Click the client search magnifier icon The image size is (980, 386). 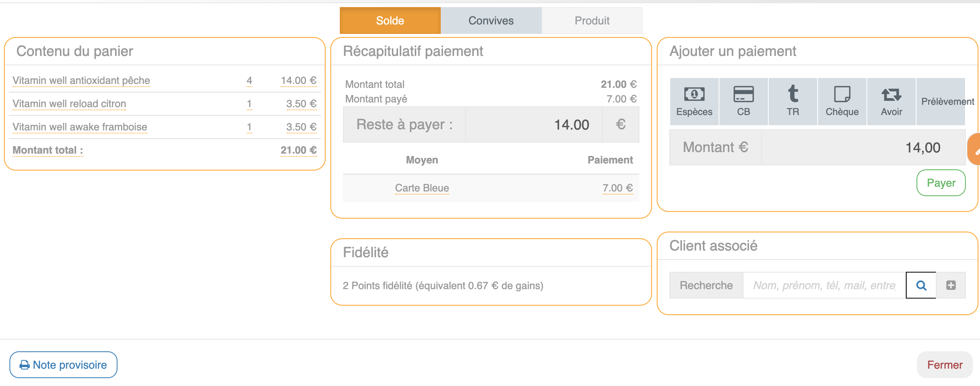pos(921,285)
